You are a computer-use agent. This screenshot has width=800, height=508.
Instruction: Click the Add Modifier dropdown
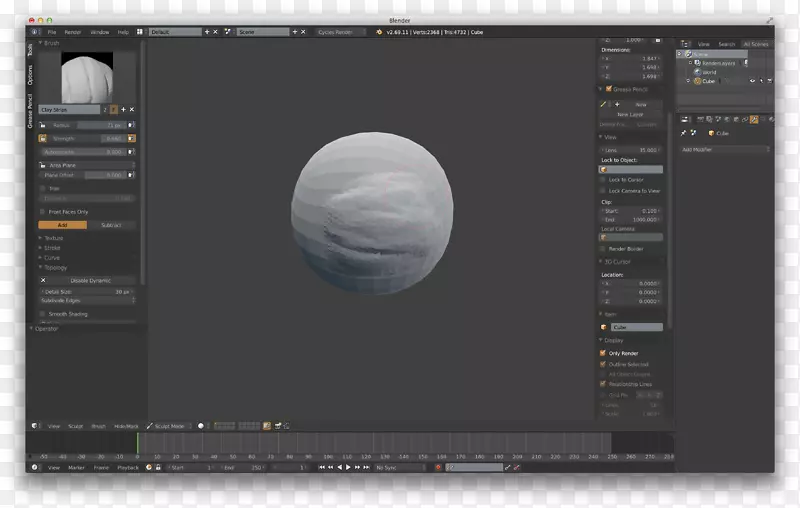tap(725, 149)
